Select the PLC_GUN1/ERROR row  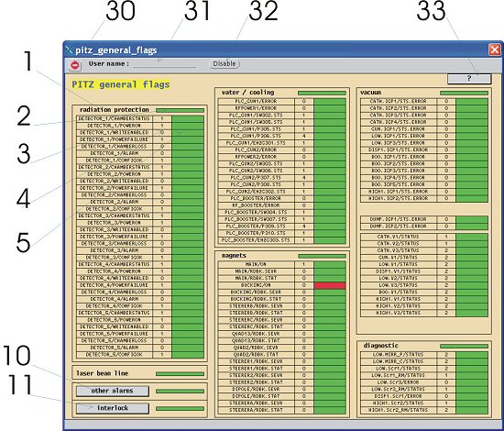tap(282, 101)
